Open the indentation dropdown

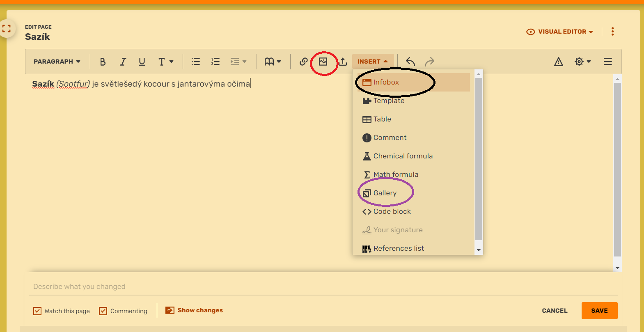(x=238, y=62)
